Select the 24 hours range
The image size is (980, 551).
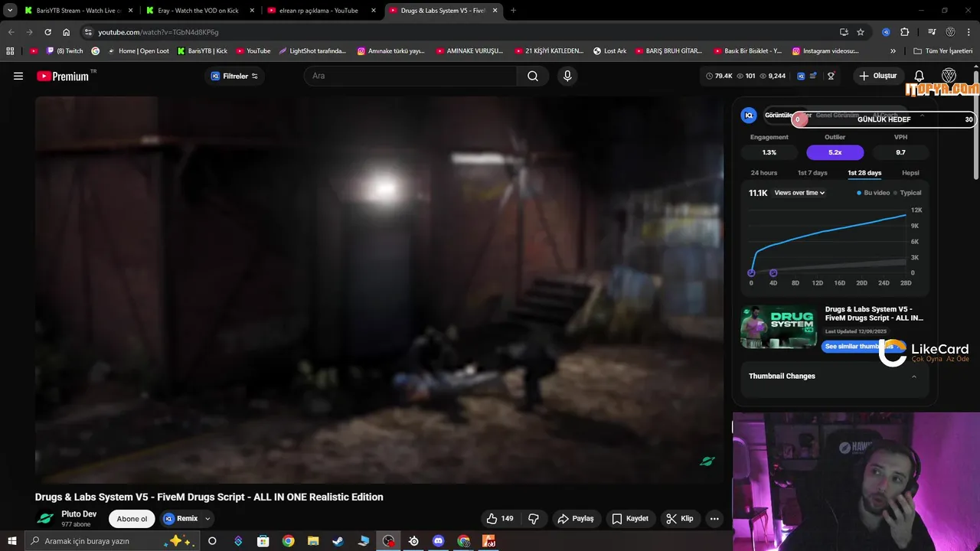click(x=764, y=173)
